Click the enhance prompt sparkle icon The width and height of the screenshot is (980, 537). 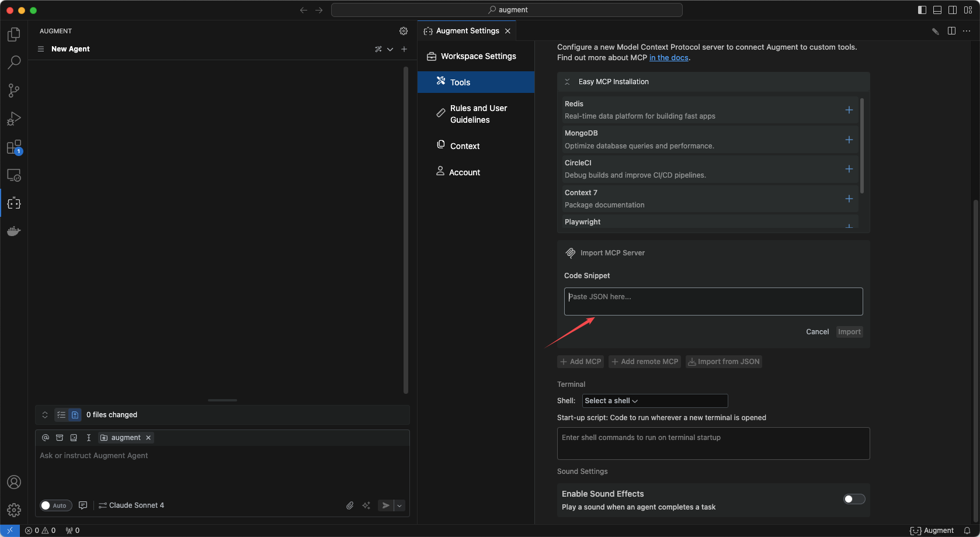click(x=366, y=505)
